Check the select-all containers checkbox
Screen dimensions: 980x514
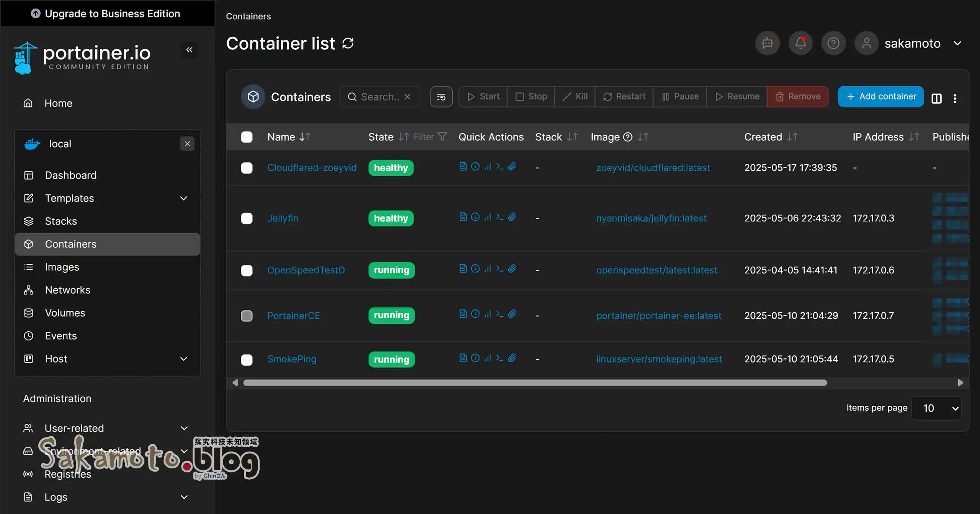coord(247,137)
